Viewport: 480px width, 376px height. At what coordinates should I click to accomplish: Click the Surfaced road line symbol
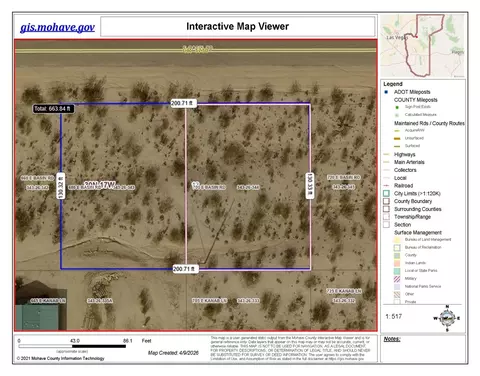[397, 146]
